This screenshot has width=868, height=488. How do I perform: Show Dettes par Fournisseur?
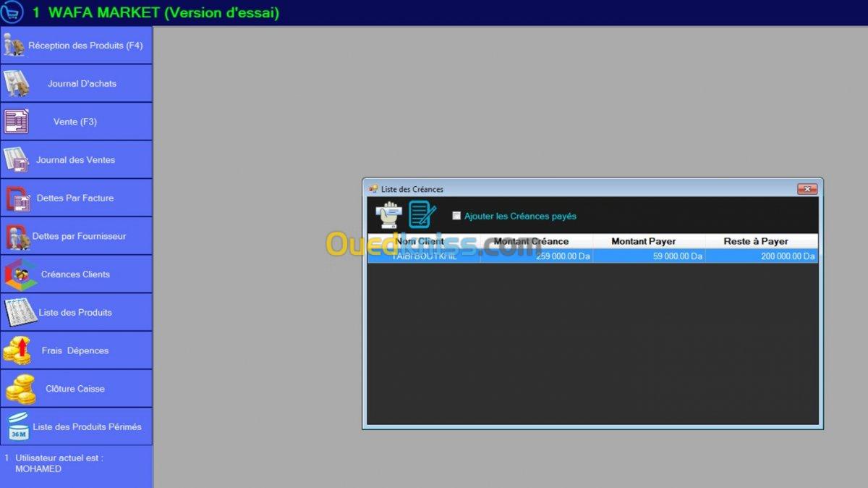point(76,236)
